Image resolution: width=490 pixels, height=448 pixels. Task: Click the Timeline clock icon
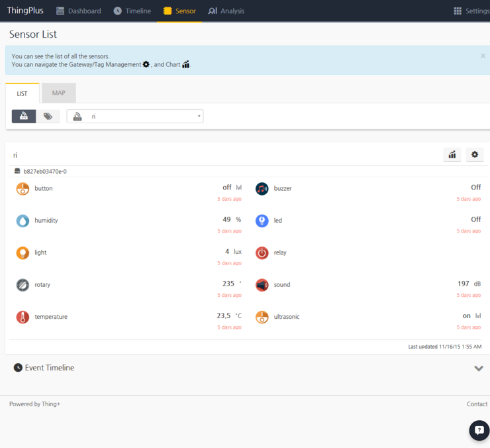click(x=117, y=11)
